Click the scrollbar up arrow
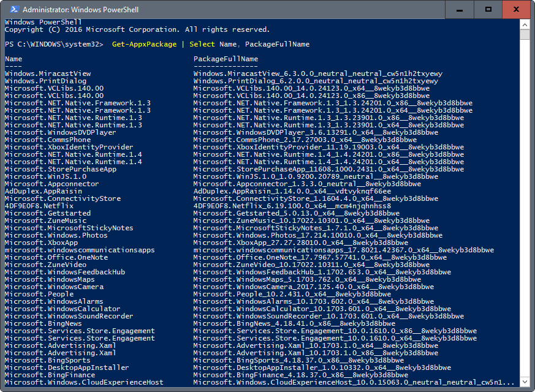535x392 pixels. [525, 24]
